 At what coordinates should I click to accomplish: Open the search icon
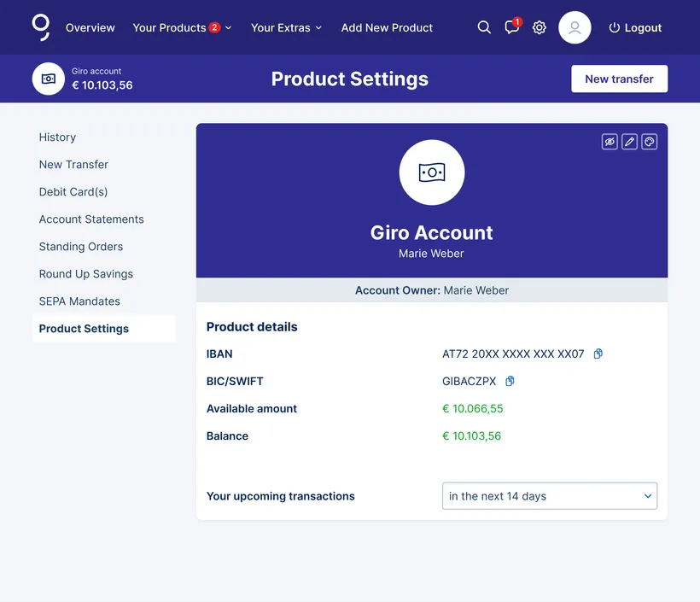click(x=484, y=27)
